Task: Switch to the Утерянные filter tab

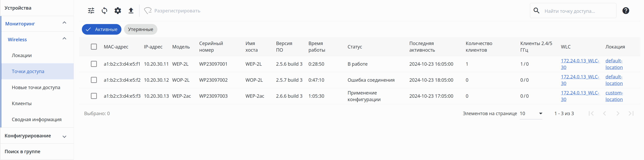Action: coord(141,30)
